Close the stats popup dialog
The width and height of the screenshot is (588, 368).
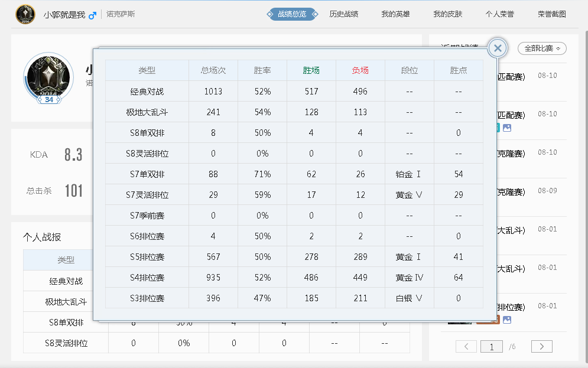coord(498,48)
